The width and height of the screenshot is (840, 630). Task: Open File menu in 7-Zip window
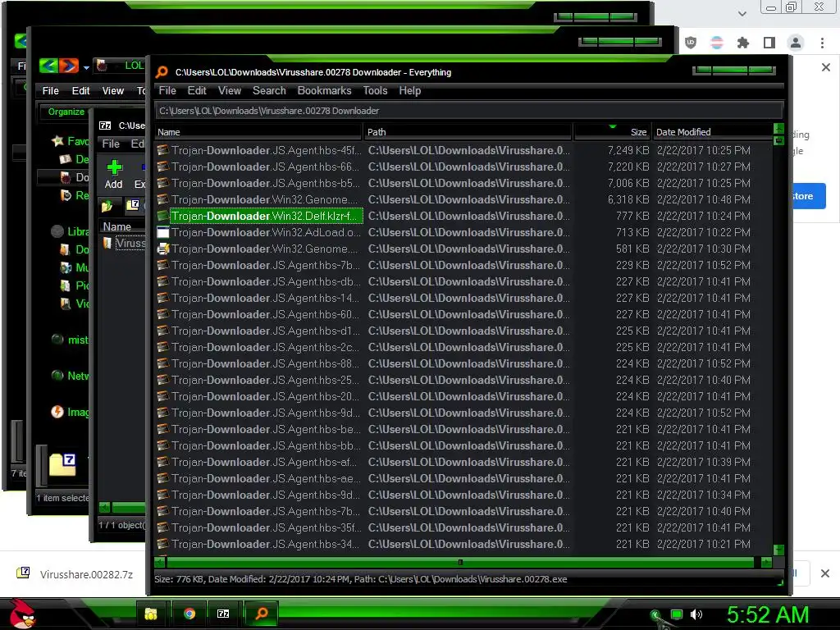(x=111, y=144)
